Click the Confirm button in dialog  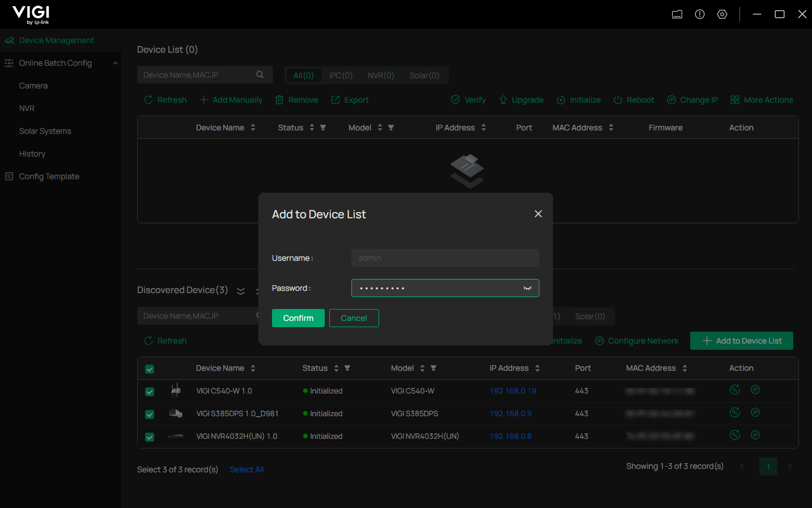point(298,318)
